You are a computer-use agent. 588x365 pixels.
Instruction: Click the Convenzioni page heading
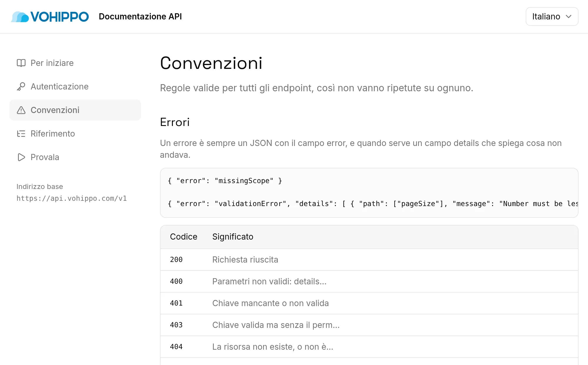(211, 63)
